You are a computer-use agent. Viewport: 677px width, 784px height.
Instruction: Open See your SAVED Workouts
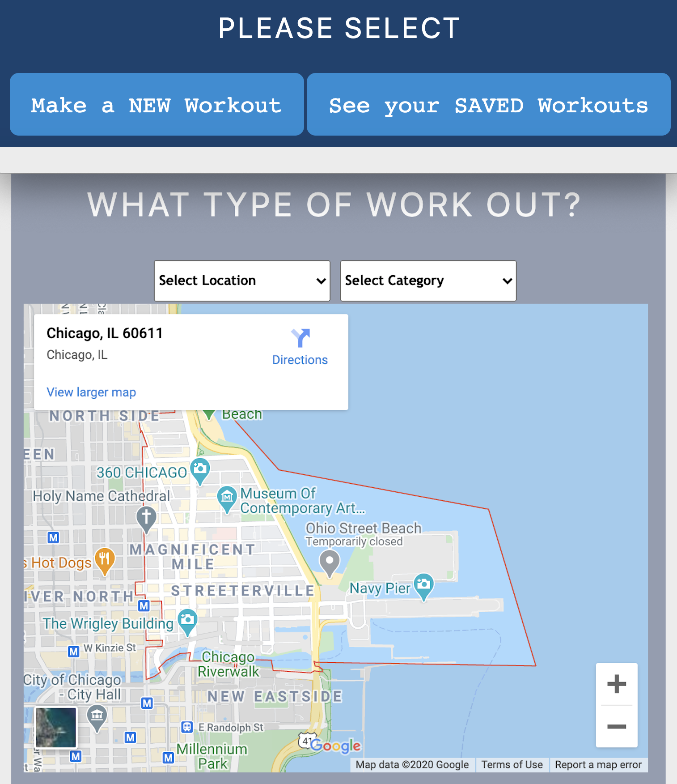(488, 104)
